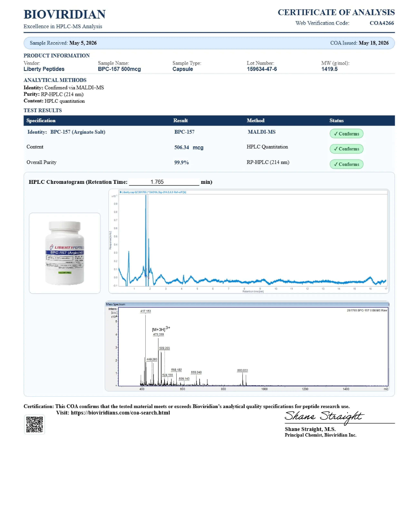This screenshot has height=532, width=411.
Task: Click the HPLC Quantitation method cell
Action: [267, 147]
